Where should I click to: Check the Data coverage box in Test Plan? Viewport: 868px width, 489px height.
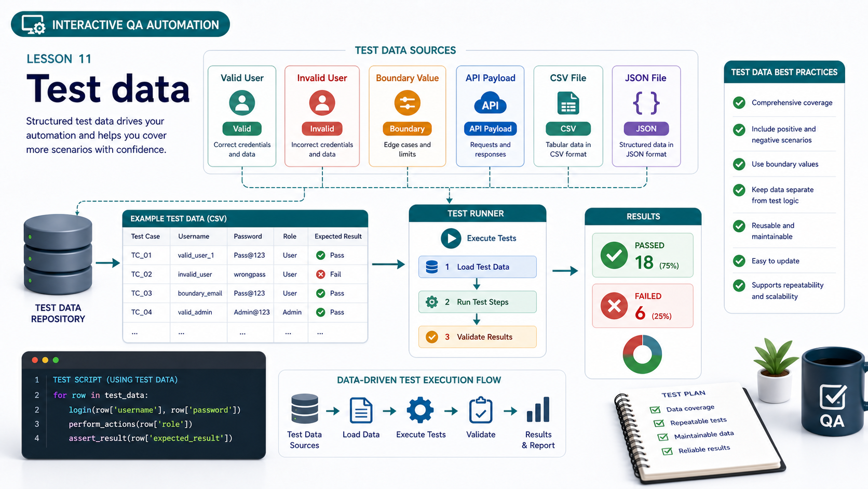pos(655,410)
